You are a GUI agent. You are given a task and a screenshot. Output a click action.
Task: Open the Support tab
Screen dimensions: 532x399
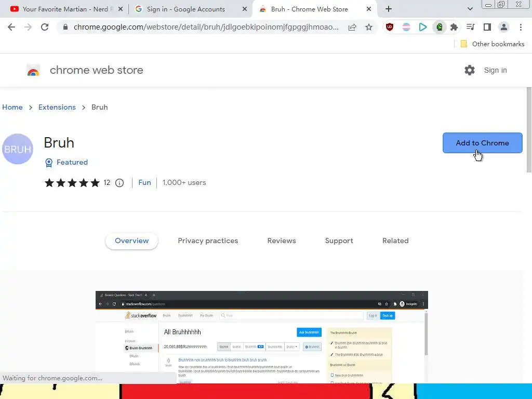tap(339, 241)
